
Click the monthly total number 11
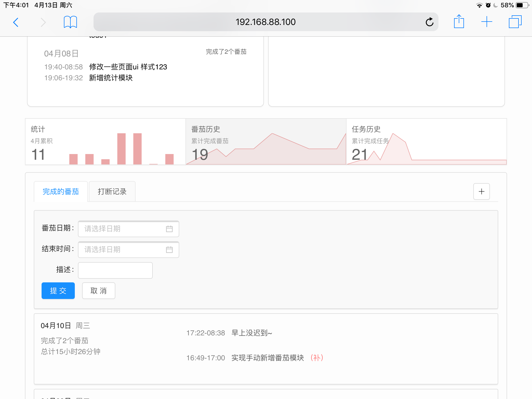click(38, 154)
